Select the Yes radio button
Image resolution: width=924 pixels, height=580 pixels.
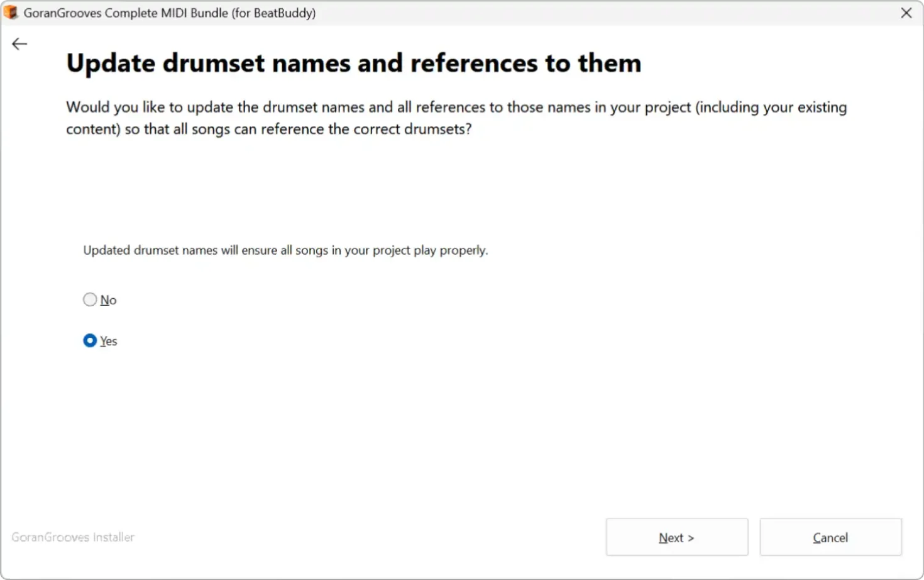(x=90, y=340)
